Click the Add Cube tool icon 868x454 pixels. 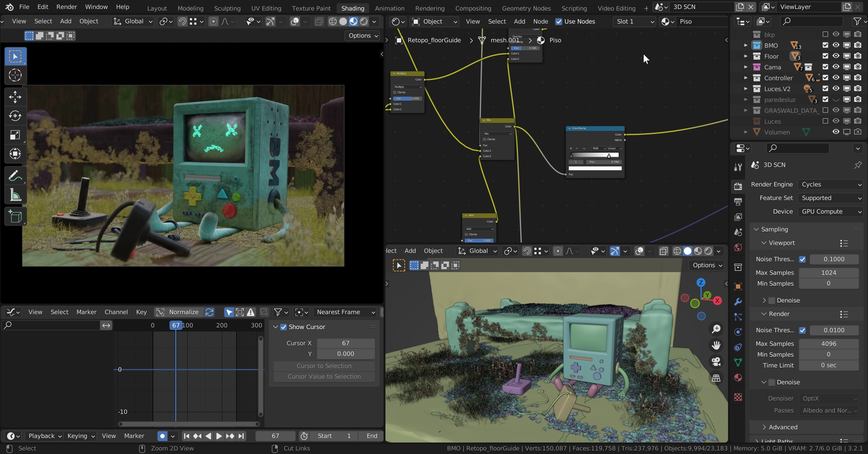(15, 217)
